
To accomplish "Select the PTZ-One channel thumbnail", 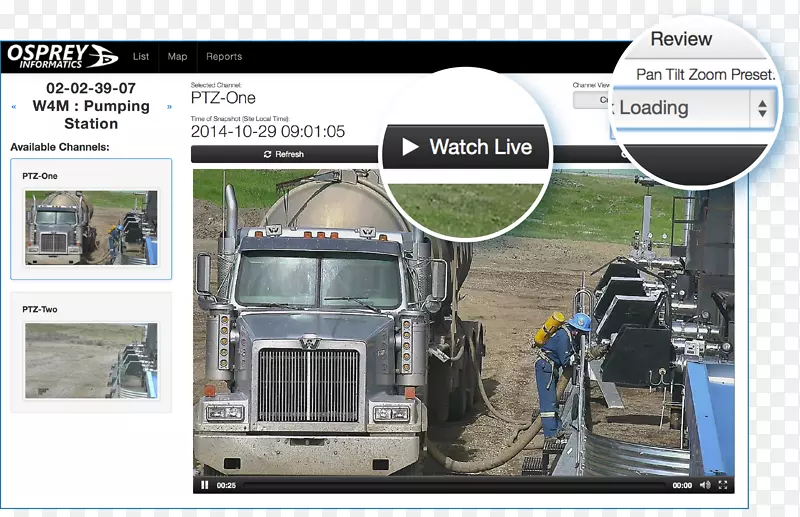I will (91, 226).
